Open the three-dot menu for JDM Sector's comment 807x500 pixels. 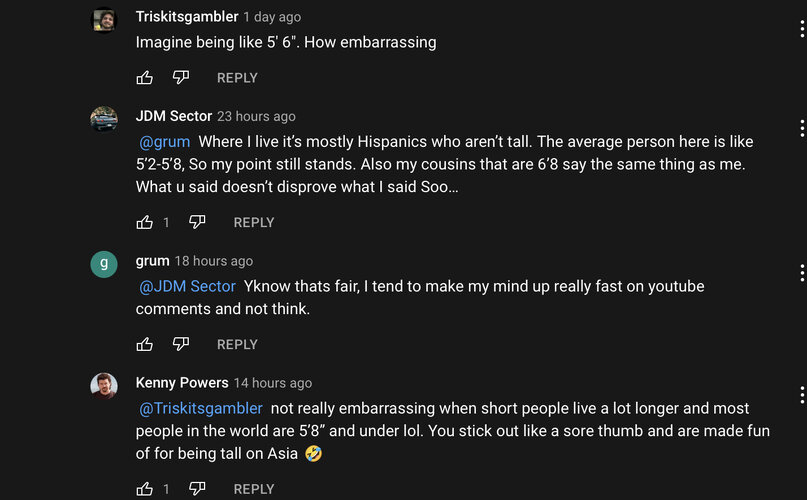pos(802,128)
